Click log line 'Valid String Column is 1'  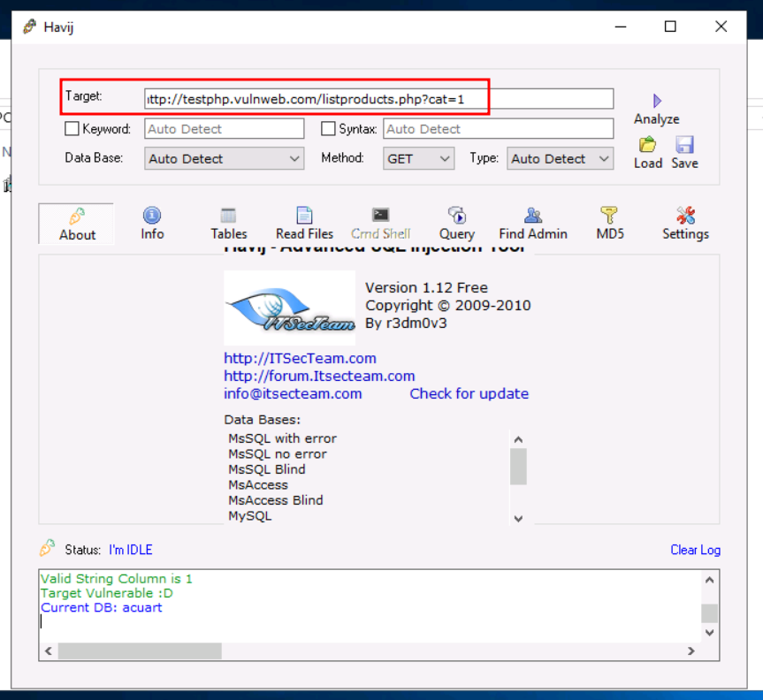(117, 579)
